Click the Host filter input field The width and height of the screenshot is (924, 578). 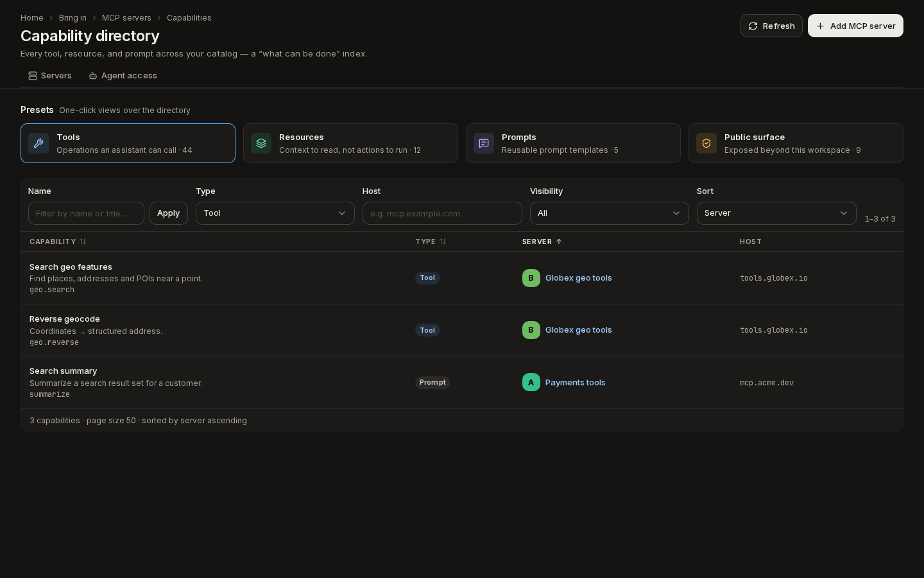[442, 213]
